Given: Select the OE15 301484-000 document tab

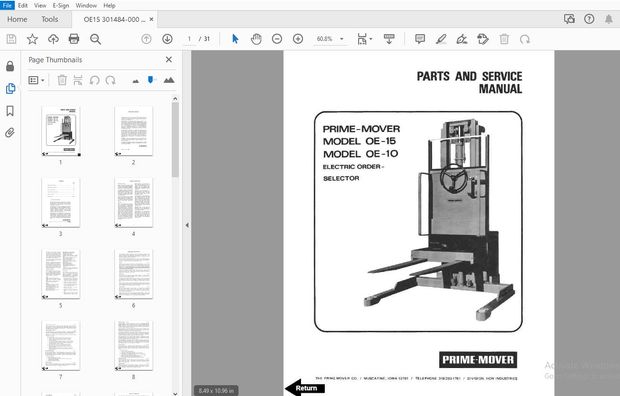Looking at the screenshot, I should (114, 19).
